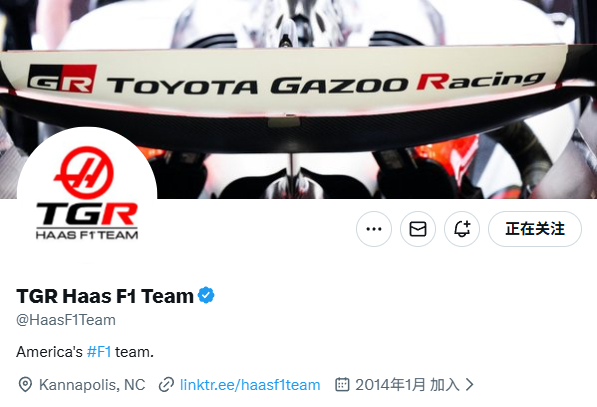Screen dimensions: 597x407
Task: Open the TGR Haas F1 Team profile picture
Action: [87, 194]
